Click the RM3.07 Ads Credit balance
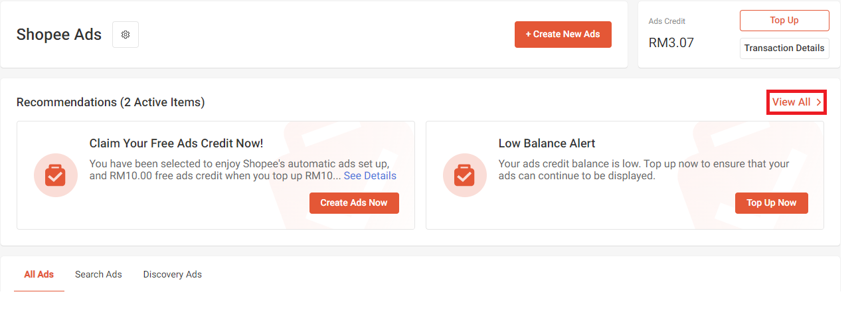 pyautogui.click(x=671, y=43)
